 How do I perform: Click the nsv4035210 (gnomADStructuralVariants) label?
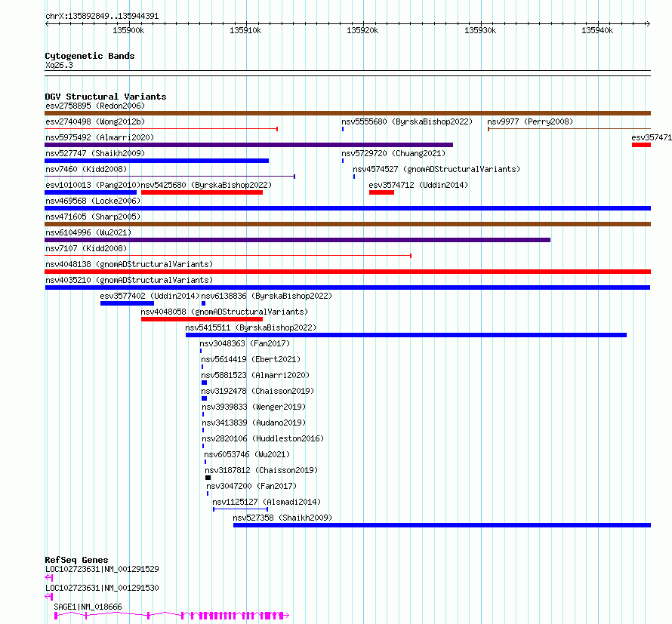click(129, 280)
